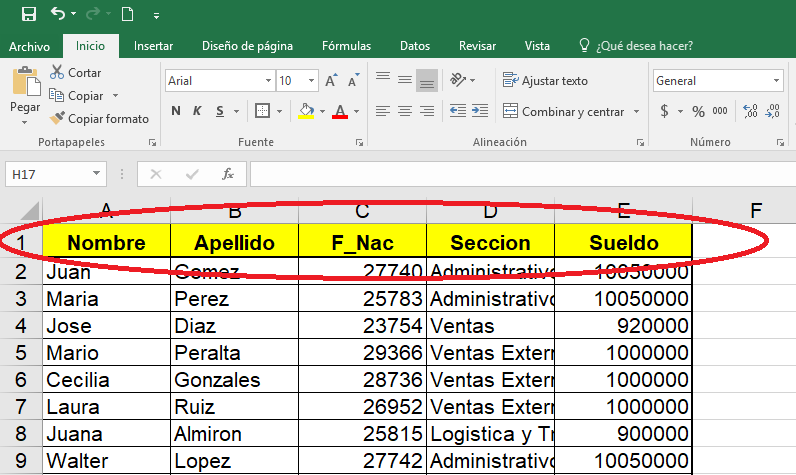
Task: Click the Save icon in quick access toolbar
Action: [x=28, y=14]
